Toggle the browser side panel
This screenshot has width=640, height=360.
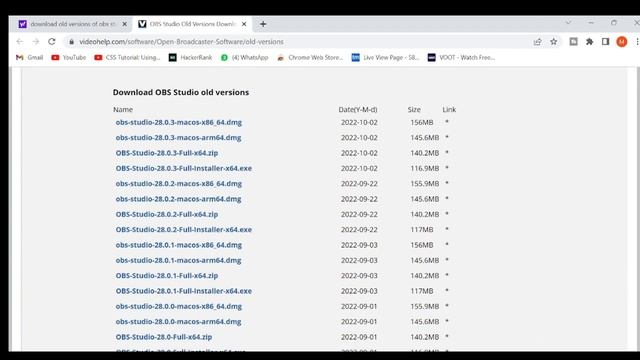[605, 42]
